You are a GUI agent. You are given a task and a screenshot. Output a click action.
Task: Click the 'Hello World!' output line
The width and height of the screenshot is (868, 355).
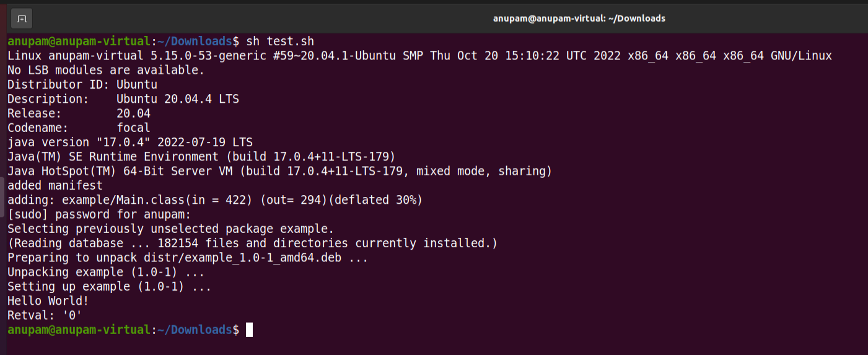point(48,301)
